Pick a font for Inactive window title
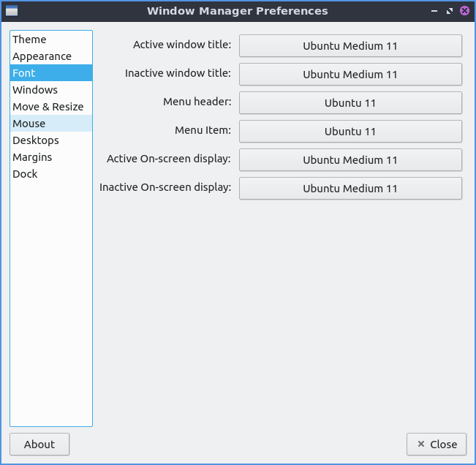The height and width of the screenshot is (465, 476). (350, 74)
